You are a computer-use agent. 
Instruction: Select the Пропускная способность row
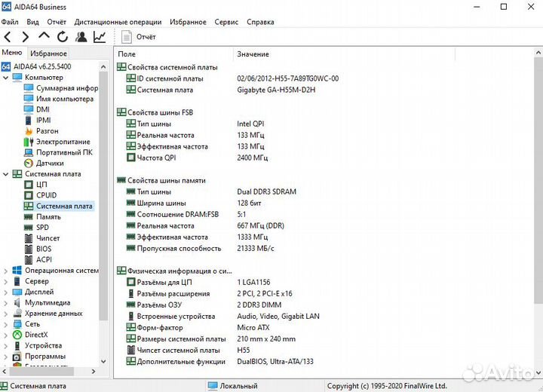click(x=200, y=248)
